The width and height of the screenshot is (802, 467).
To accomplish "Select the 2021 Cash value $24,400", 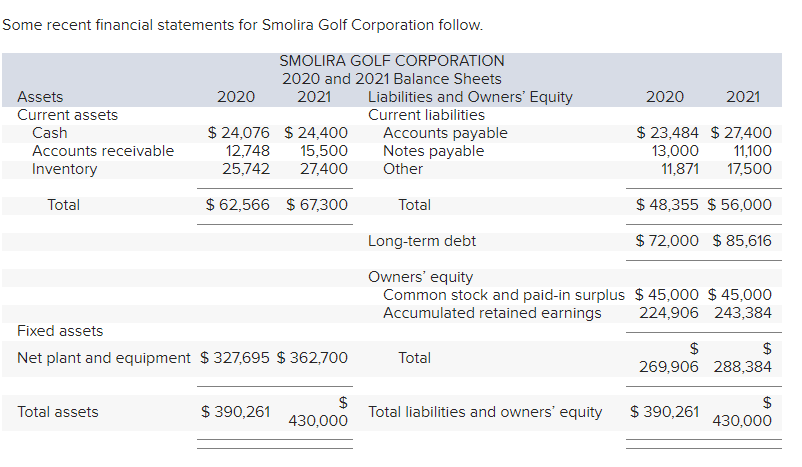I will pos(316,133).
